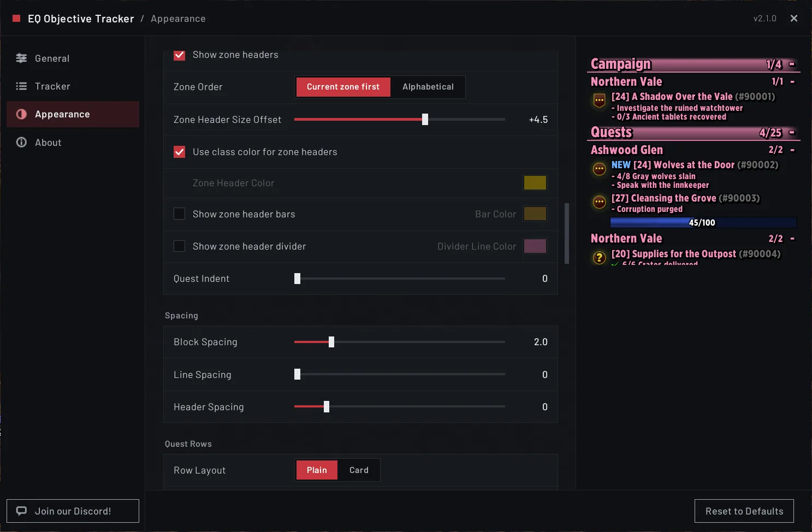The width and height of the screenshot is (812, 532).
Task: Click quest icon beside Cleansing the Grove
Action: 599,202
